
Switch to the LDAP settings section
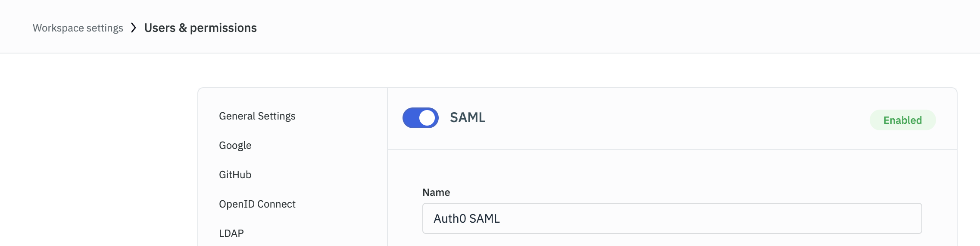click(231, 233)
